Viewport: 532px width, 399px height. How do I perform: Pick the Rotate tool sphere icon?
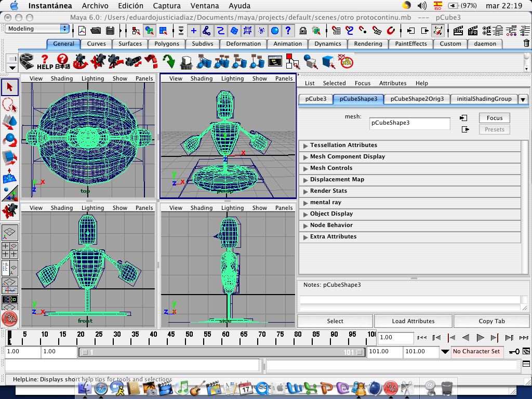(x=9, y=140)
